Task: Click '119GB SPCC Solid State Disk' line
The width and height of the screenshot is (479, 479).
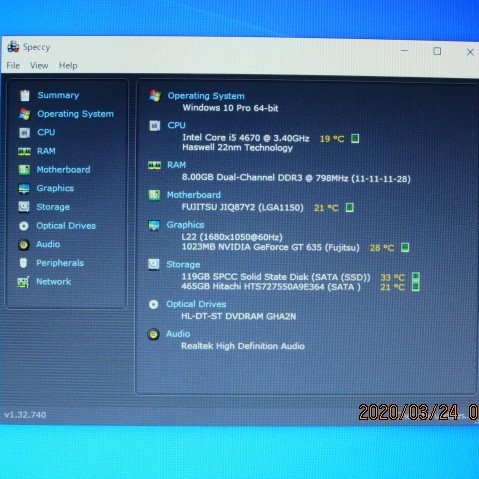Action: coord(276,277)
